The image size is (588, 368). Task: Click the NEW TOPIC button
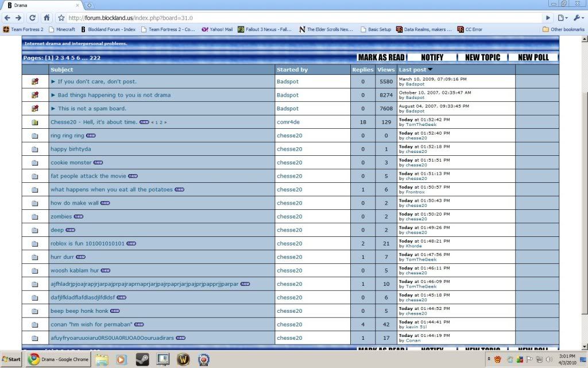[482, 57]
